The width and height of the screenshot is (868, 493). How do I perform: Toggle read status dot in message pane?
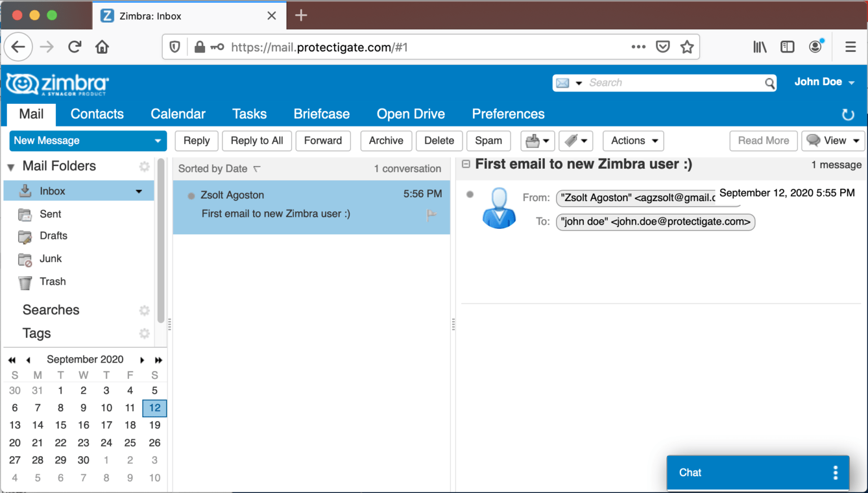[470, 194]
